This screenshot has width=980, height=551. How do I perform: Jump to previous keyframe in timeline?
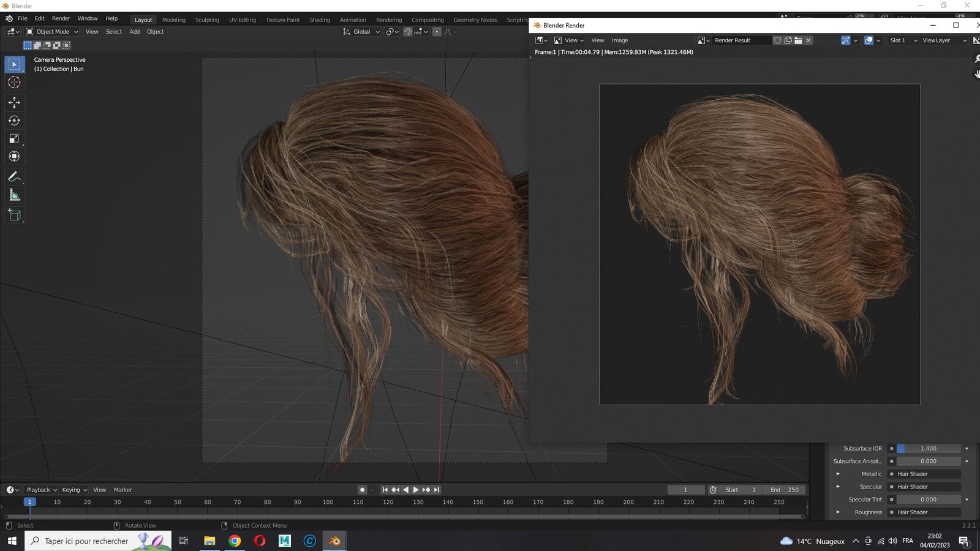tap(395, 490)
